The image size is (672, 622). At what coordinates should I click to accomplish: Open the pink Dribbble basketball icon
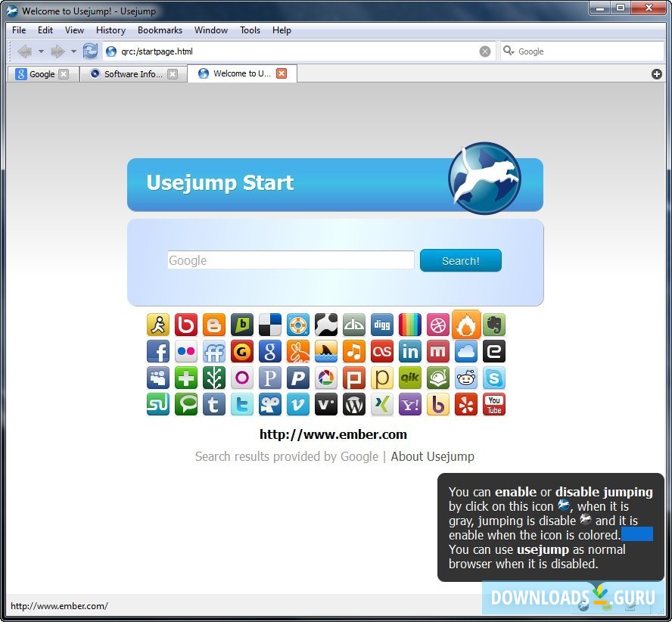point(438,325)
